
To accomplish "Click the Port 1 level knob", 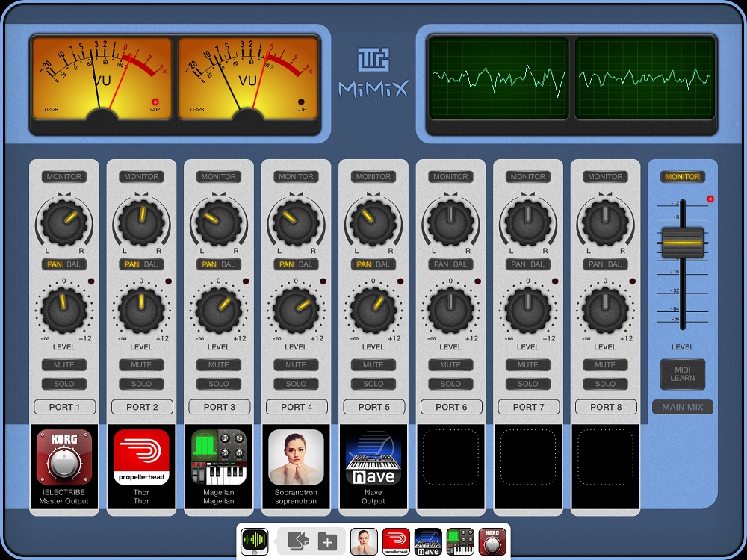I will [63, 311].
